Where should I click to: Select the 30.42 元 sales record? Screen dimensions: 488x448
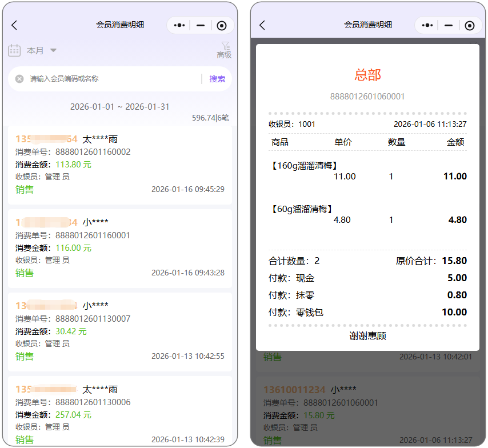[119, 331]
